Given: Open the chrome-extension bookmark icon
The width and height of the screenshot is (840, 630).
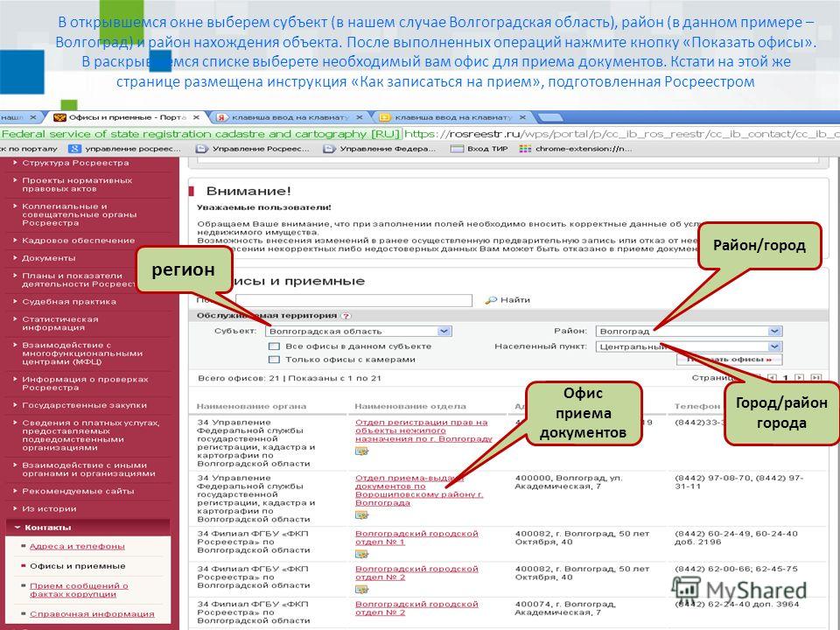Looking at the screenshot, I should [525, 149].
